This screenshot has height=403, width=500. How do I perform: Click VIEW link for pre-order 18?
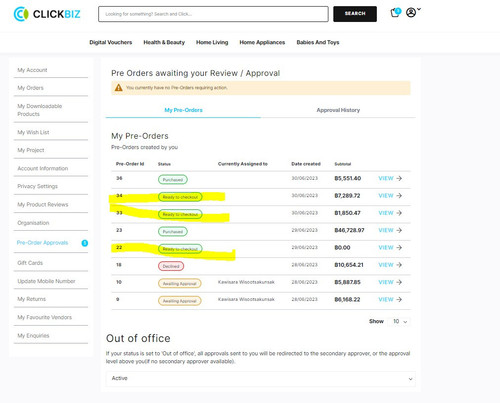pos(386,265)
